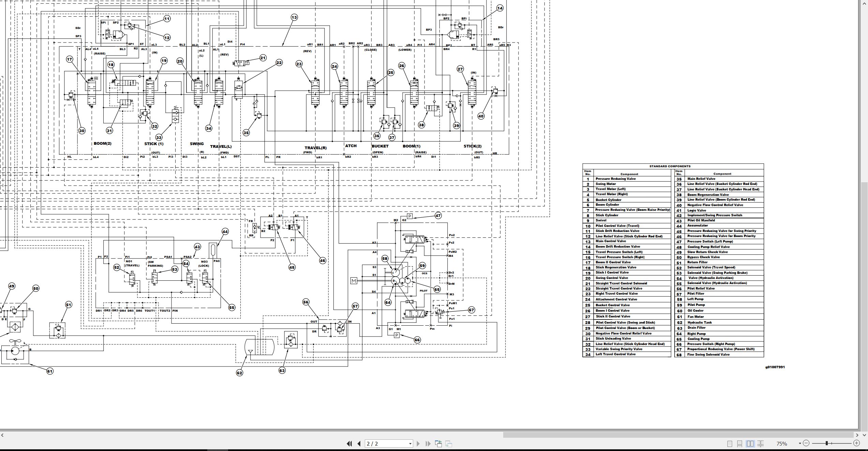Viewport: 868px width, 451px height.
Task: Click the 'Logic Valve' table entry
Action: pos(697,211)
